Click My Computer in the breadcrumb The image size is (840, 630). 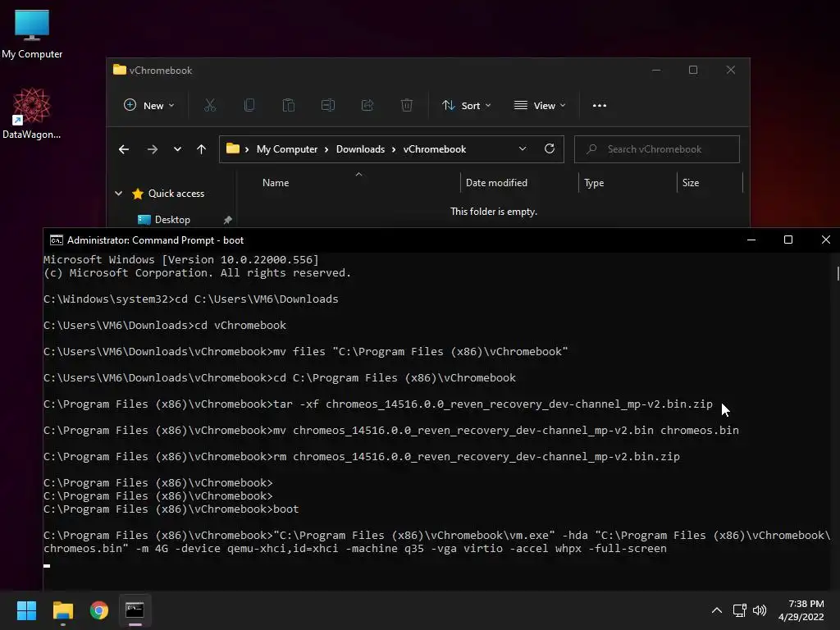(x=286, y=149)
